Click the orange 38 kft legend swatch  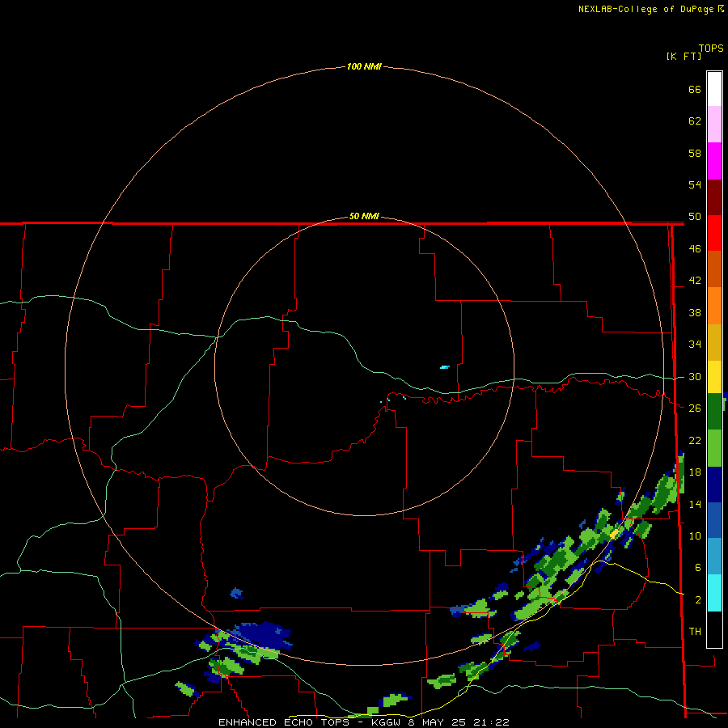(714, 306)
